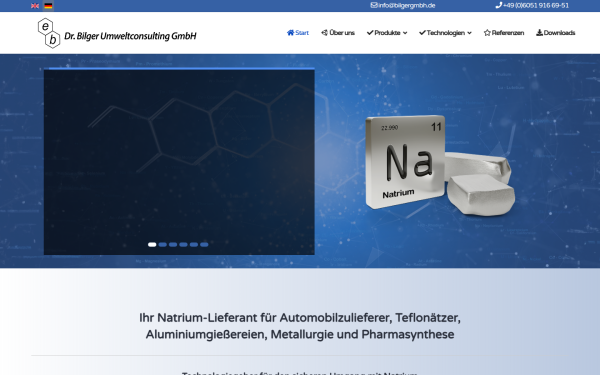The height and width of the screenshot is (375, 600).
Task: Click the checkmark icon beside Produkte
Action: coord(370,33)
